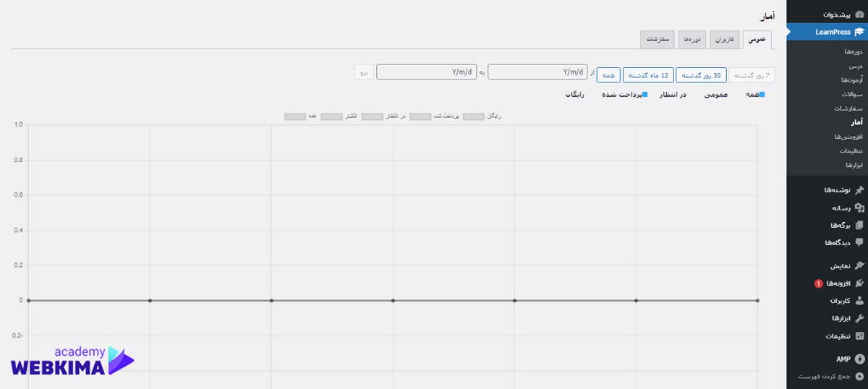
Task: Select the در انتظار order status filter
Action: click(673, 95)
